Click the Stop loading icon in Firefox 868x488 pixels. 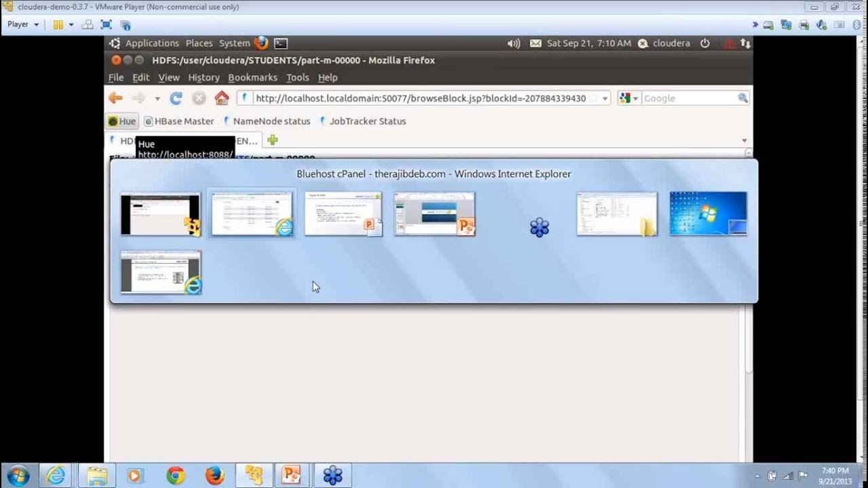199,98
